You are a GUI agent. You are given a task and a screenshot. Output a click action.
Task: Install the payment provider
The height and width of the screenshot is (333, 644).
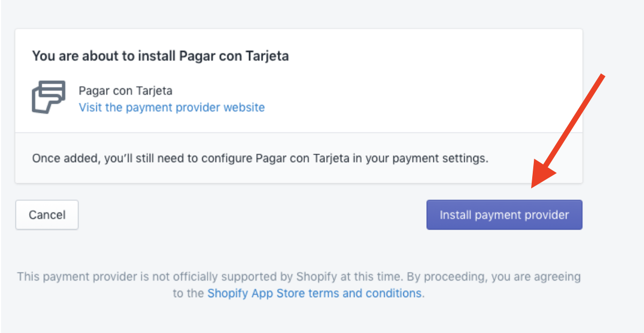click(504, 215)
